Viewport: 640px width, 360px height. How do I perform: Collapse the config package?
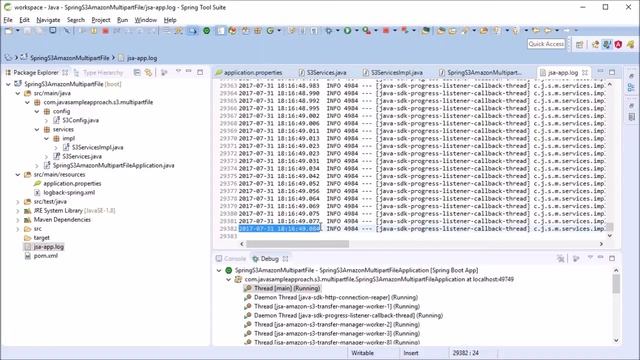tap(37, 111)
